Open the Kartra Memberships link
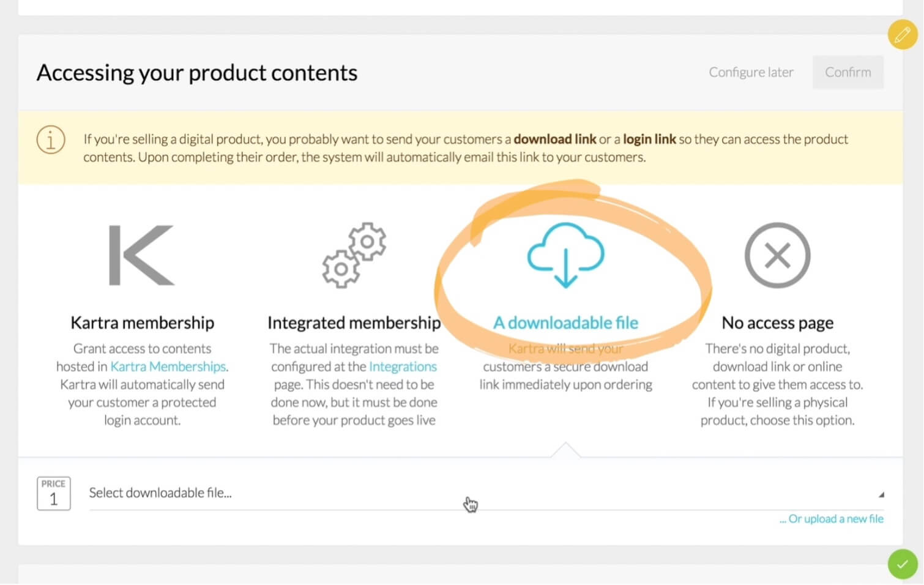The height and width of the screenshot is (585, 924). 168,367
